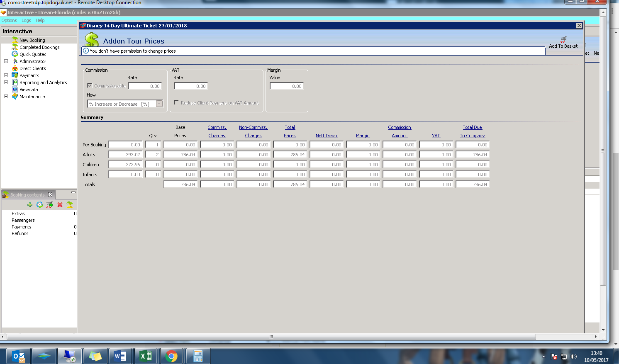Open Calculator from the taskbar
The width and height of the screenshot is (619, 364).
pos(198,356)
